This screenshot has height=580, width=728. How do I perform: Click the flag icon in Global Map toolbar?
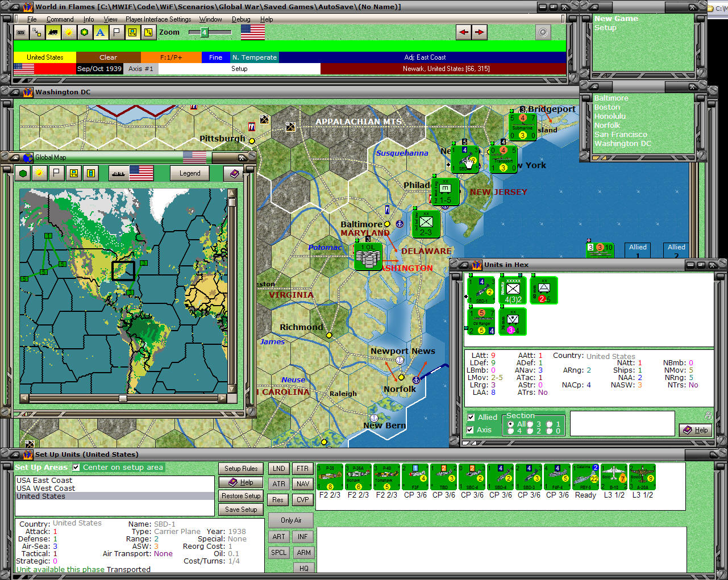pos(56,173)
